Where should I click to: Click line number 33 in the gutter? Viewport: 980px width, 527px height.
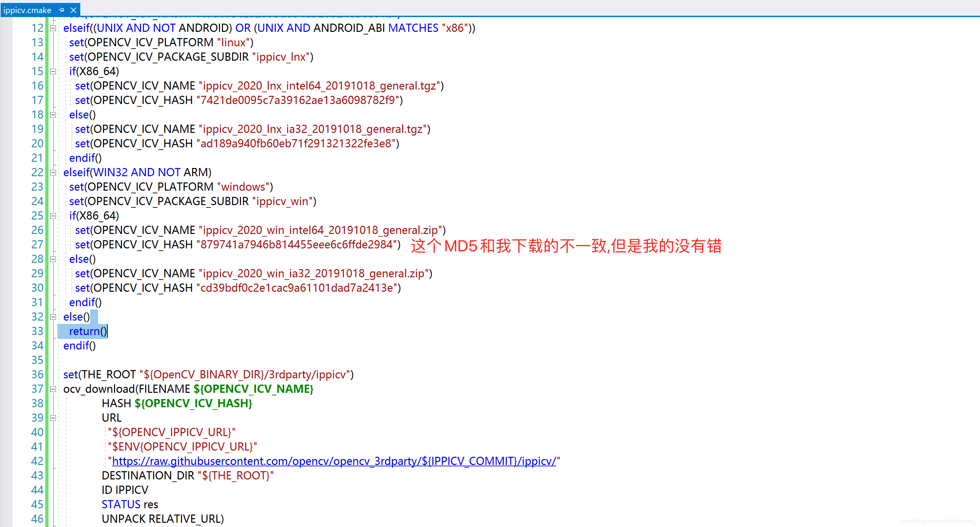[37, 331]
